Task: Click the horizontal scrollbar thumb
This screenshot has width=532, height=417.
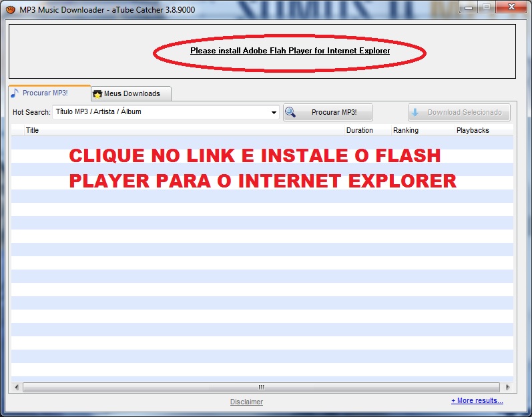Action: [x=261, y=387]
